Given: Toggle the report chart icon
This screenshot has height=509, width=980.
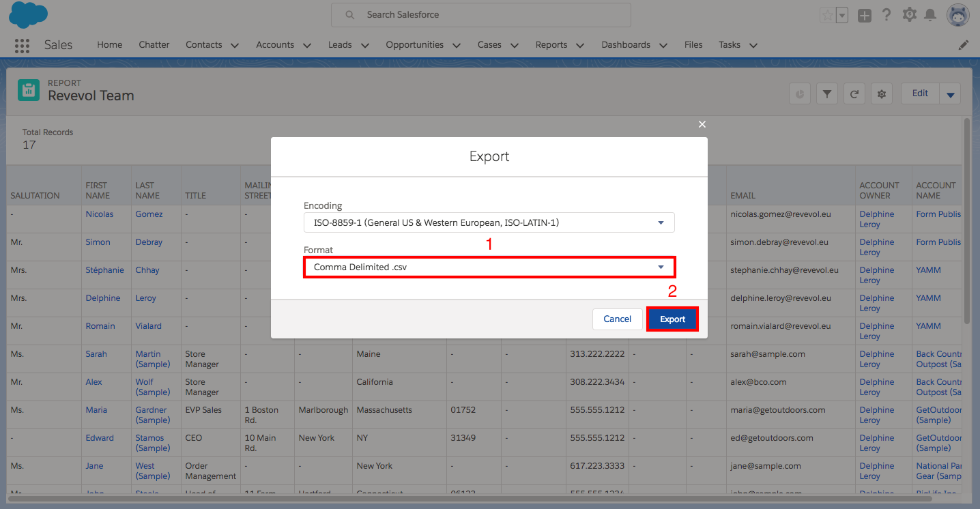Looking at the screenshot, I should click(800, 94).
